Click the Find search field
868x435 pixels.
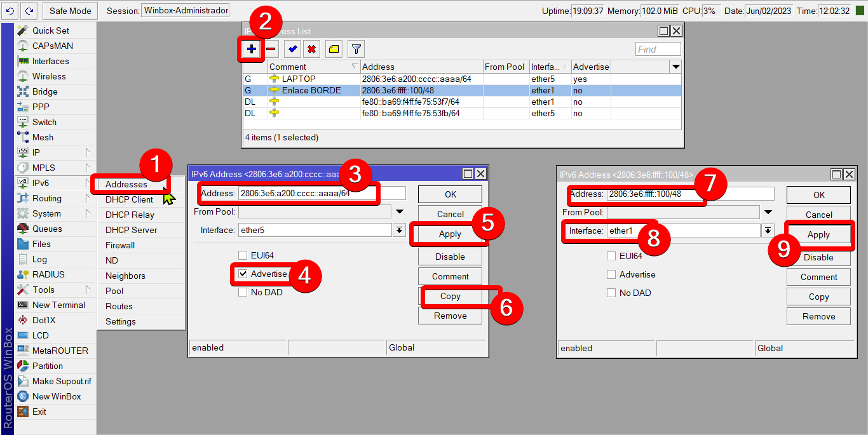[658, 49]
